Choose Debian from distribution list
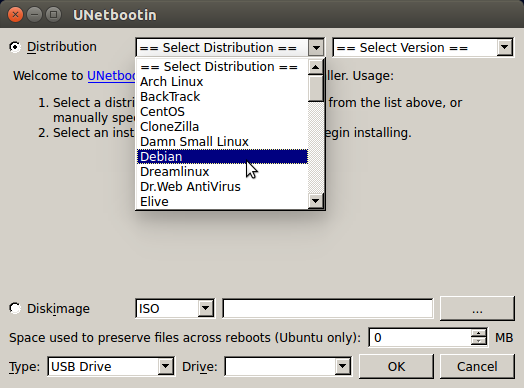Screen dimensions: 524x388 click(x=222, y=157)
